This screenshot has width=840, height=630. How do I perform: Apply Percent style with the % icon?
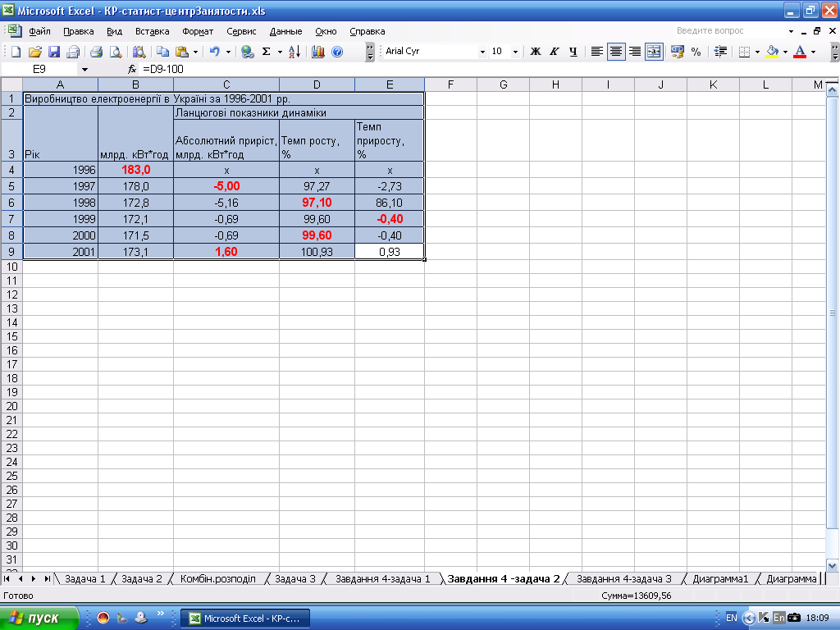point(696,52)
